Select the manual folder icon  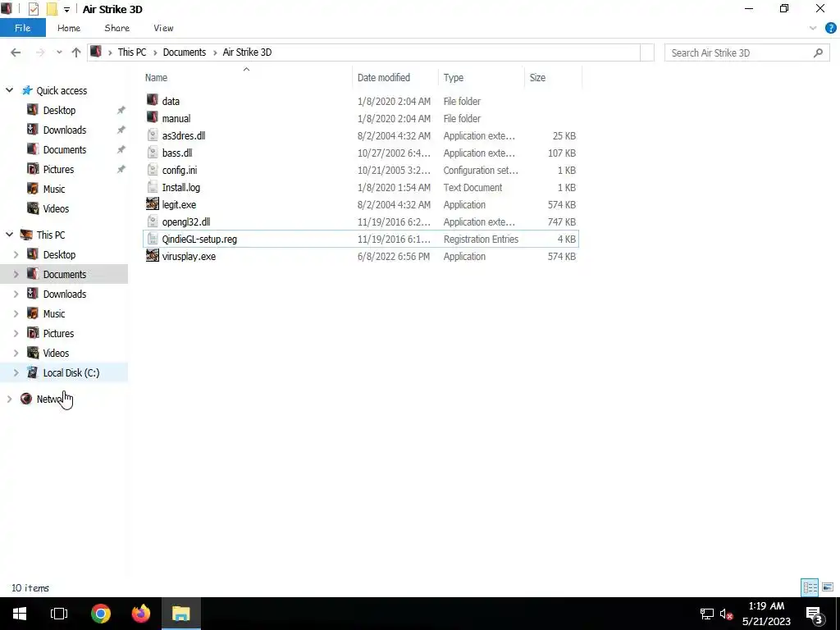(x=153, y=118)
